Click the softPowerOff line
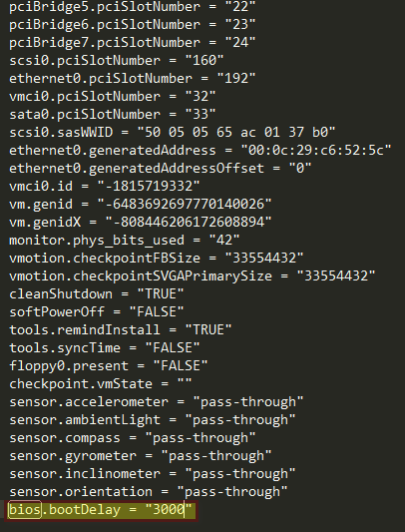The width and height of the screenshot is (405, 532). pos(97,312)
